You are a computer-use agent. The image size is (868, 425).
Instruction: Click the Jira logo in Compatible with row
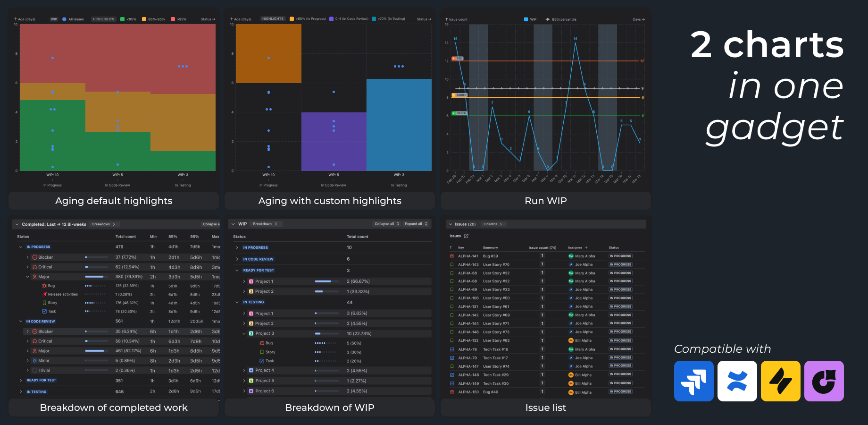pos(693,381)
